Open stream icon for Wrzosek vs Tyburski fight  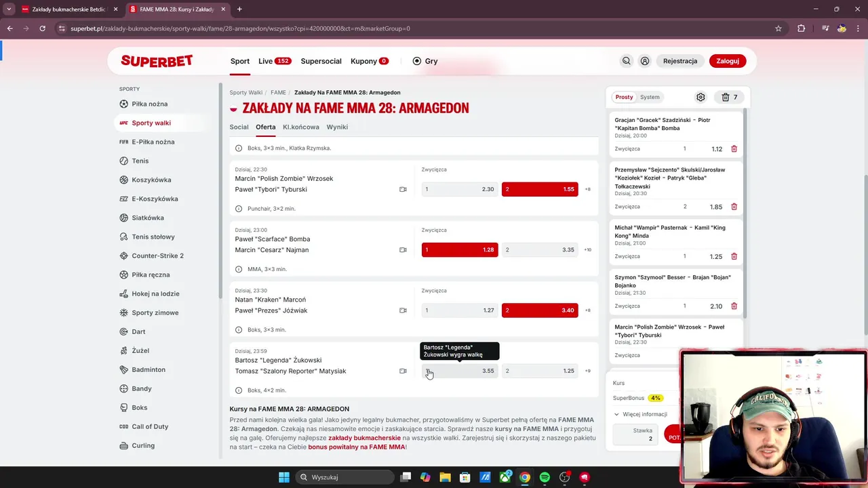(x=403, y=190)
